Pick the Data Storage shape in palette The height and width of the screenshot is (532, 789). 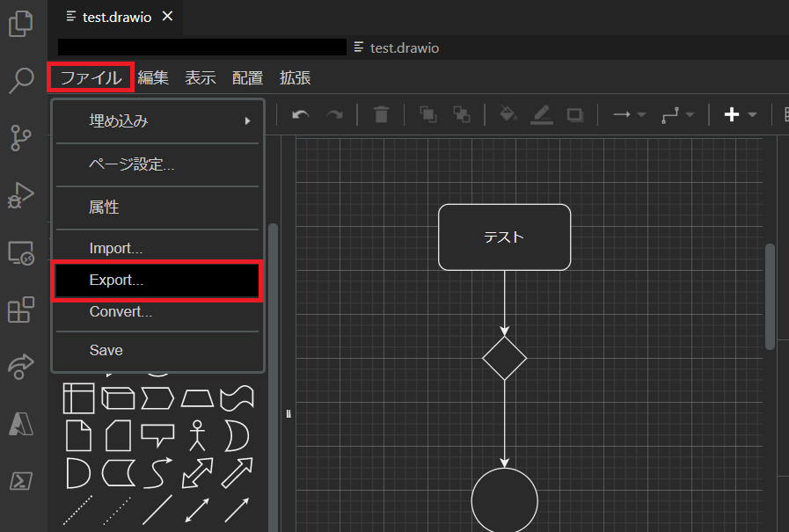[x=118, y=473]
